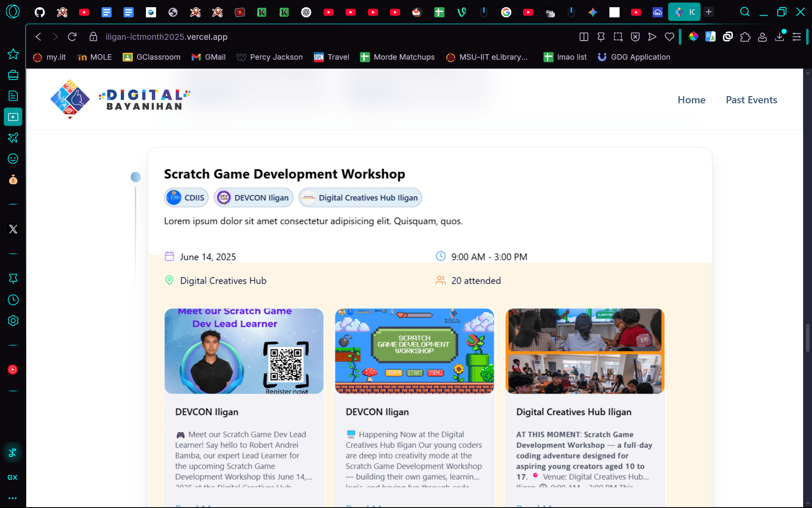Open new tab with plus button
The height and width of the screenshot is (508, 812).
(x=709, y=12)
